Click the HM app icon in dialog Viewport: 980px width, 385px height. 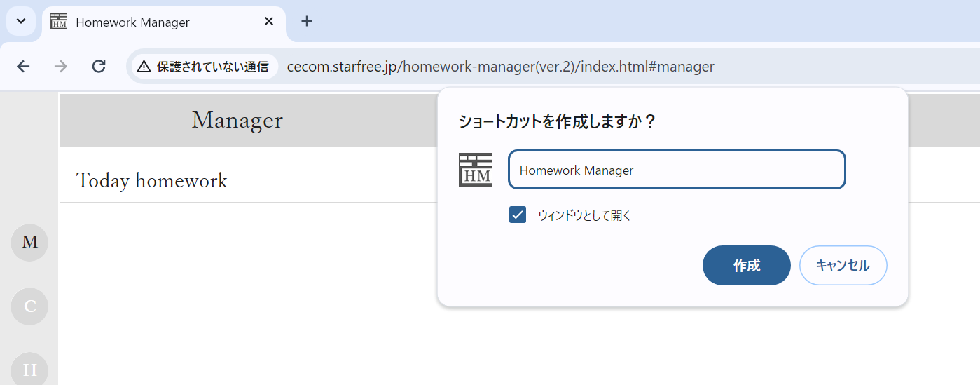(476, 170)
